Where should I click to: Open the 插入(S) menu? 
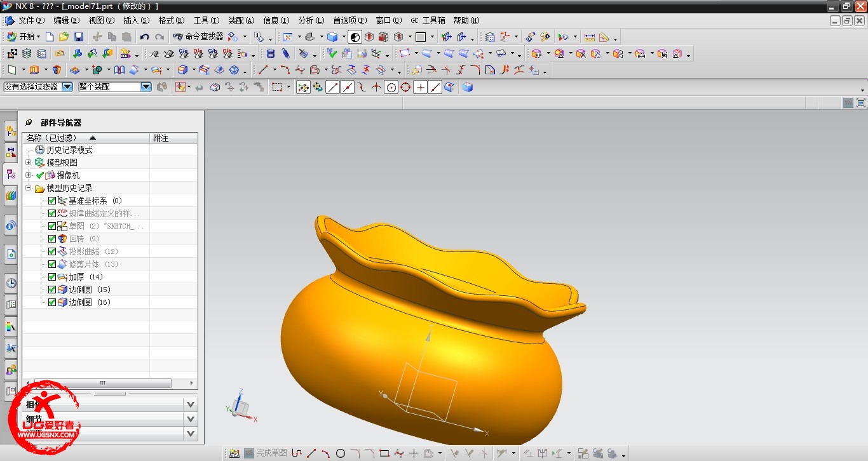(x=137, y=20)
